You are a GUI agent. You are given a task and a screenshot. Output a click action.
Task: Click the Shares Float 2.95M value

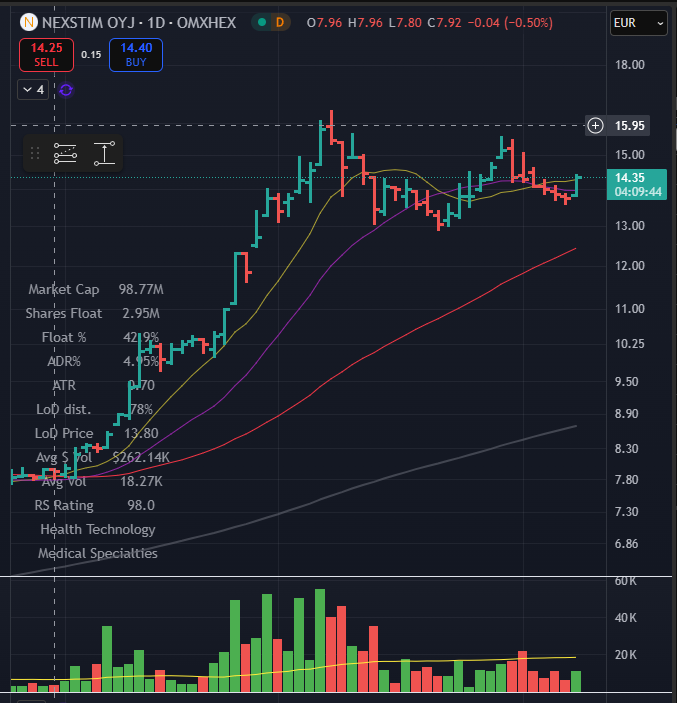point(141,313)
